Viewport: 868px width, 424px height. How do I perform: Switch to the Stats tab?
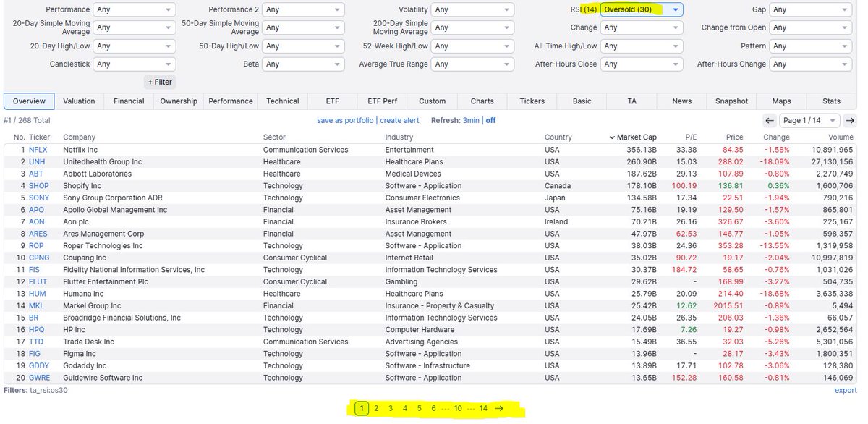click(x=832, y=101)
